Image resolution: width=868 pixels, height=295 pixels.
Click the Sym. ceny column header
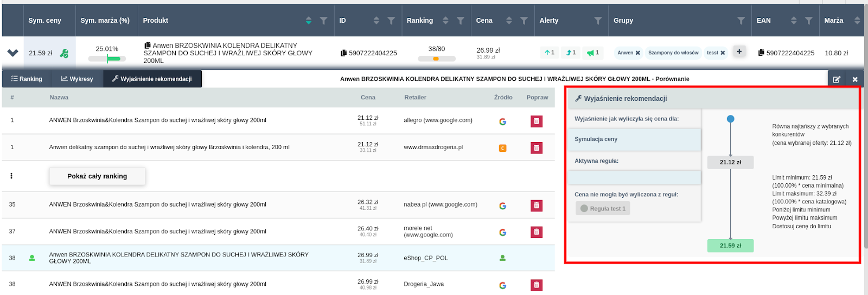coord(44,21)
